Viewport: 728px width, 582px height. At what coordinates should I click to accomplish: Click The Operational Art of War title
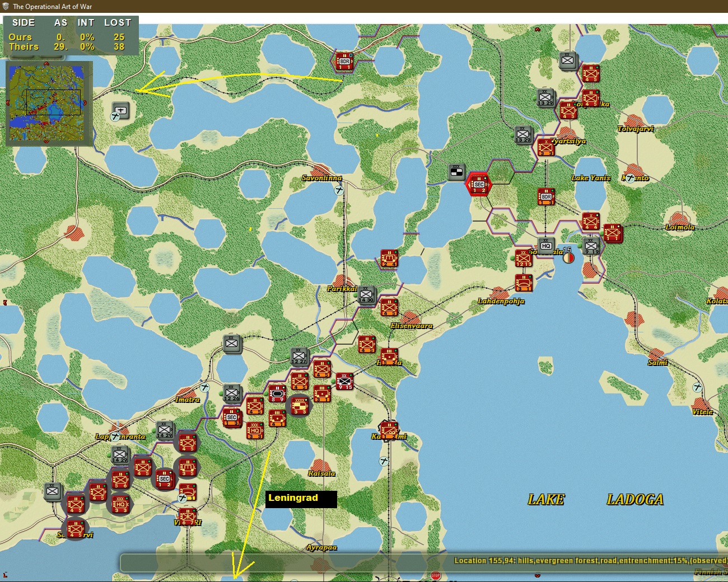(52, 6)
